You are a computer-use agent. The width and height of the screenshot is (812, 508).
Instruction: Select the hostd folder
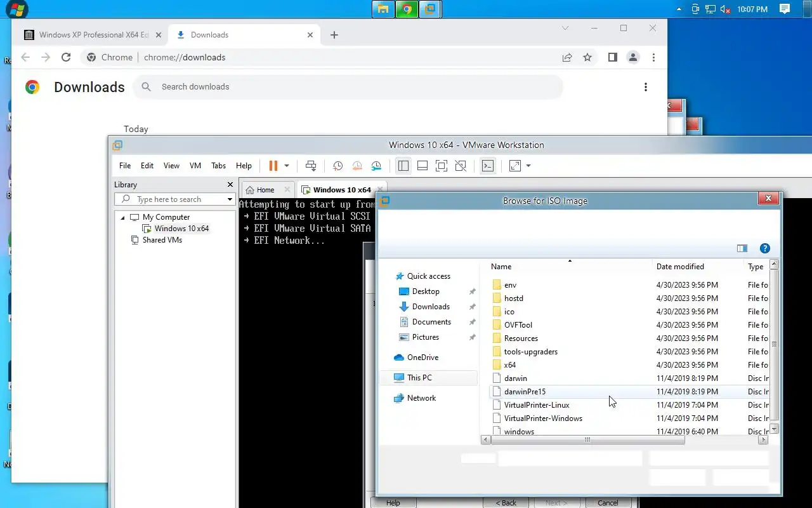pos(513,298)
